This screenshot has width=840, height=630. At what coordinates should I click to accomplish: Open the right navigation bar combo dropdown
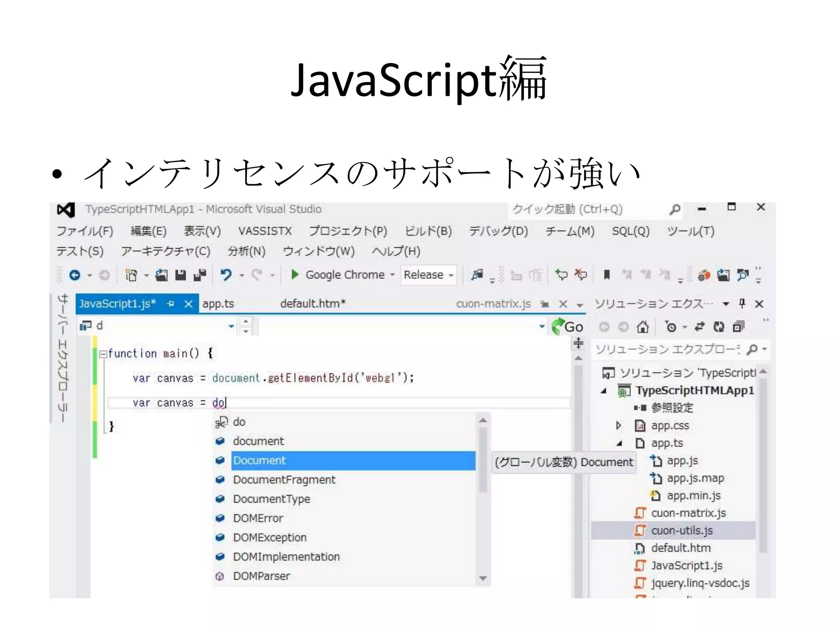coord(542,326)
